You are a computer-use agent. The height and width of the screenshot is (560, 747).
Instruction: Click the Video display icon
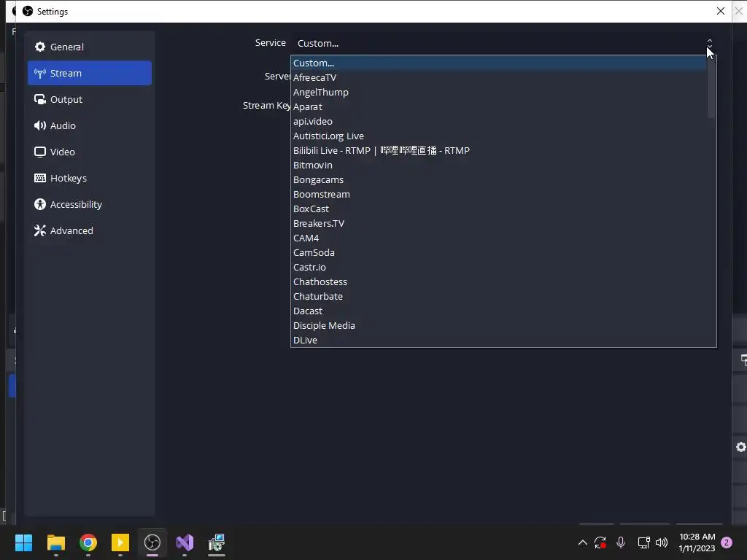pos(40,152)
